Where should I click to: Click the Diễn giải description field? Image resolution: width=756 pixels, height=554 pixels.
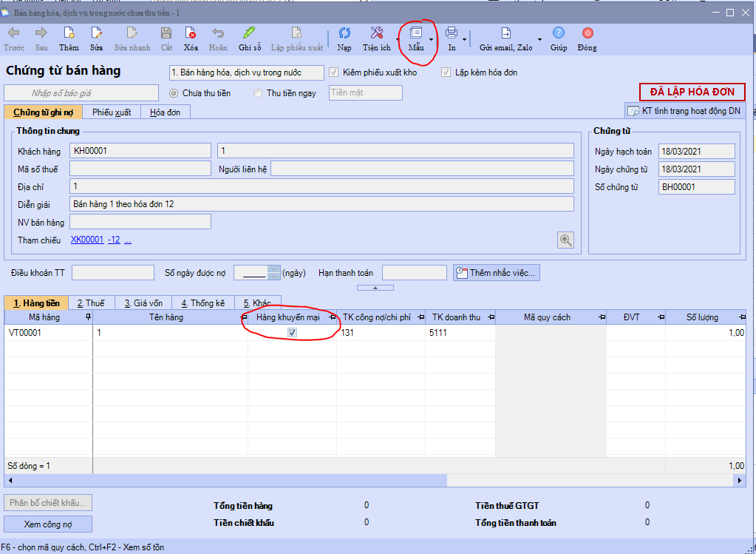[321, 204]
